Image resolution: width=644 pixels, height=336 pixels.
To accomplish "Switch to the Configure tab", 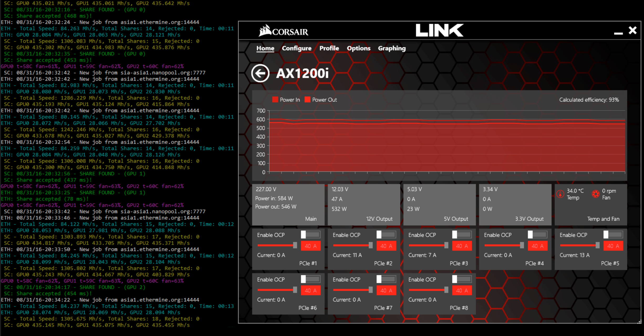I will point(297,48).
